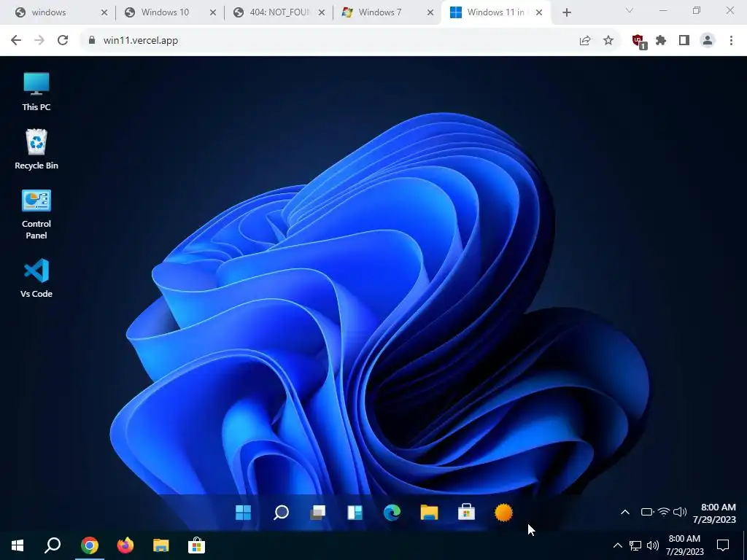Open the 8:00 AM clock in web taskbar
The height and width of the screenshot is (560, 747).
pos(714,513)
